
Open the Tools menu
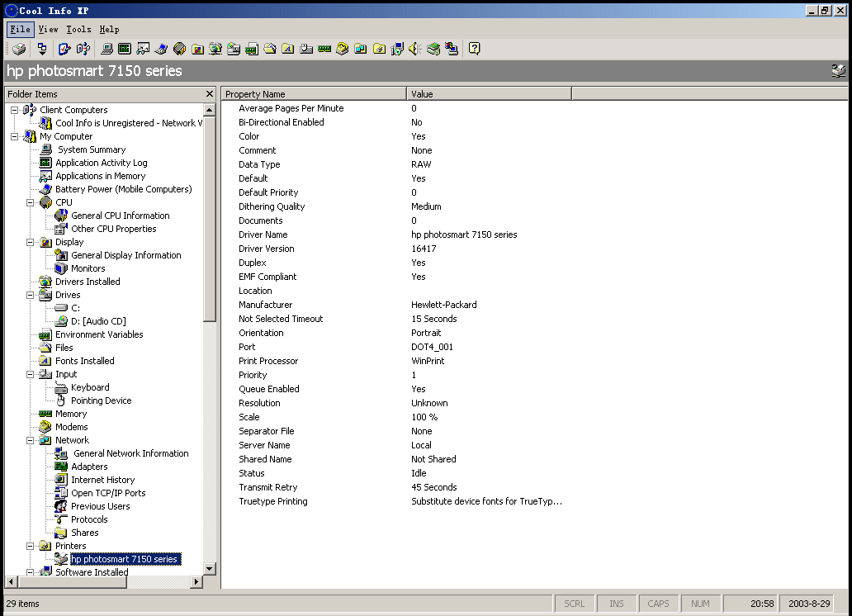(x=78, y=30)
